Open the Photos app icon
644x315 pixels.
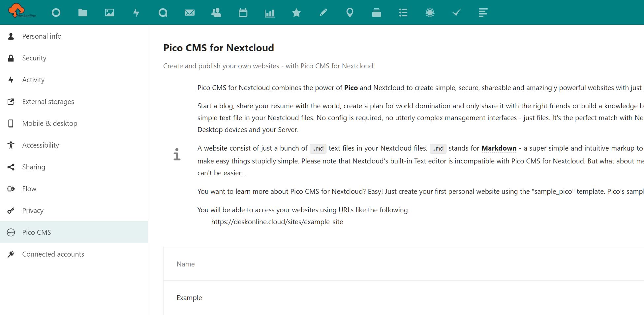(109, 13)
